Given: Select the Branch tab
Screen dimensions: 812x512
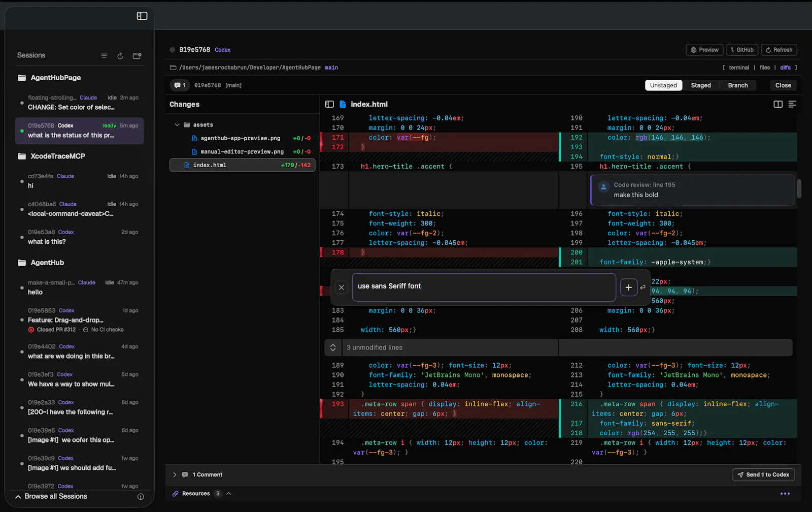Looking at the screenshot, I should coord(738,85).
